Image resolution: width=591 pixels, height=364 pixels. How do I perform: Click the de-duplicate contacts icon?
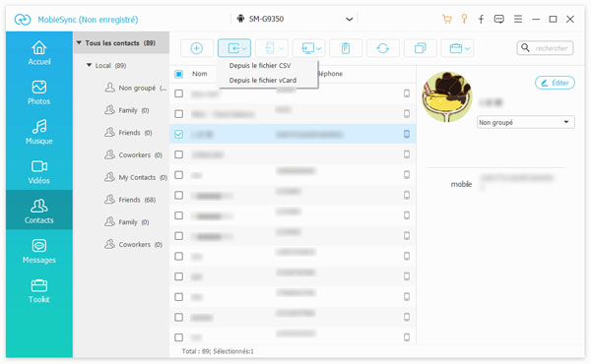tap(420, 48)
